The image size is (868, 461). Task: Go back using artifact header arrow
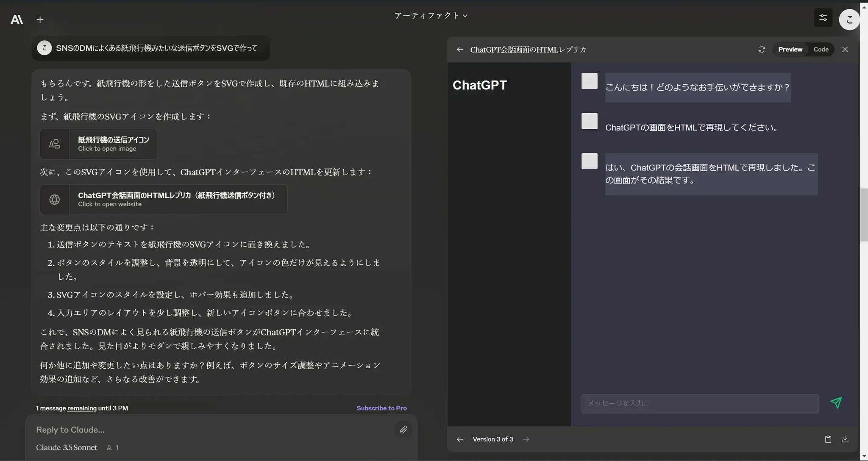(460, 50)
